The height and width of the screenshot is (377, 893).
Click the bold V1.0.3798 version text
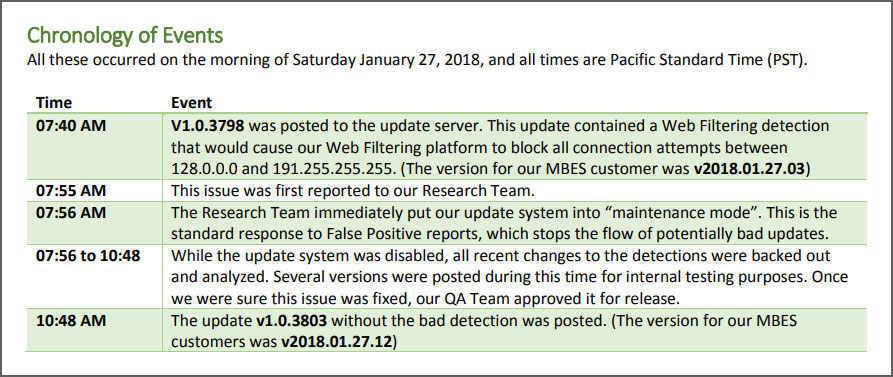(x=208, y=126)
